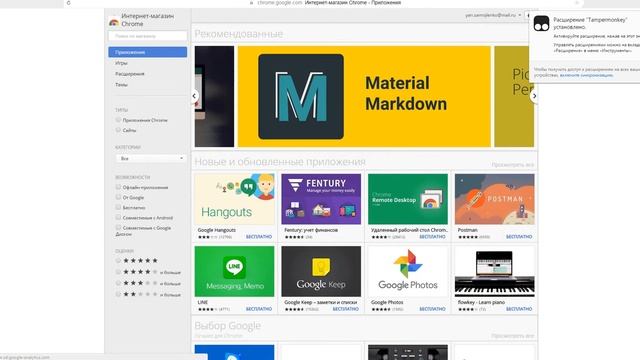Click the store search input field
The width and height of the screenshot is (640, 360).
[x=148, y=36]
